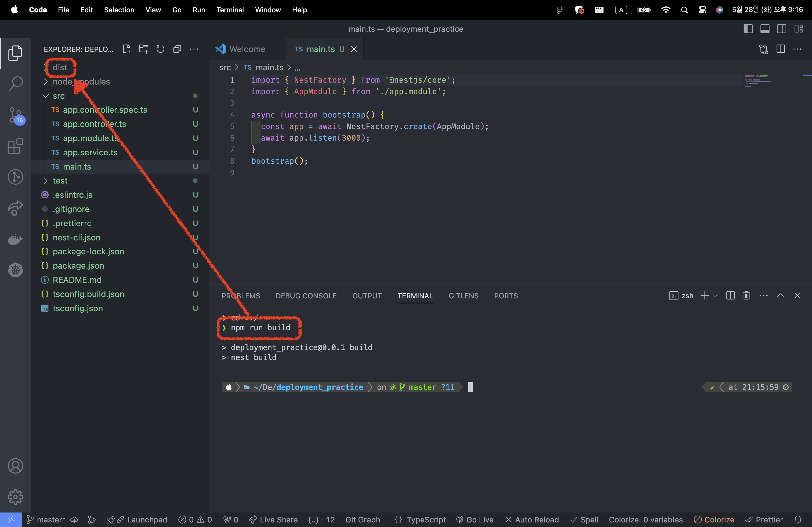Screen dimensions: 812x527
Task: Toggle primary sidebar visibility in title bar
Action: click(748, 29)
